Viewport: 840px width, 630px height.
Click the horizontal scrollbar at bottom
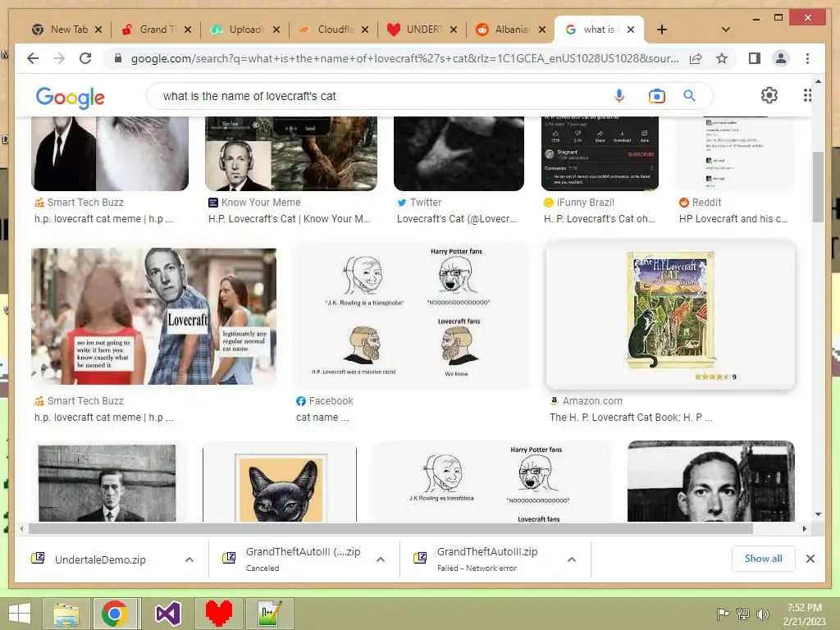click(x=390, y=529)
